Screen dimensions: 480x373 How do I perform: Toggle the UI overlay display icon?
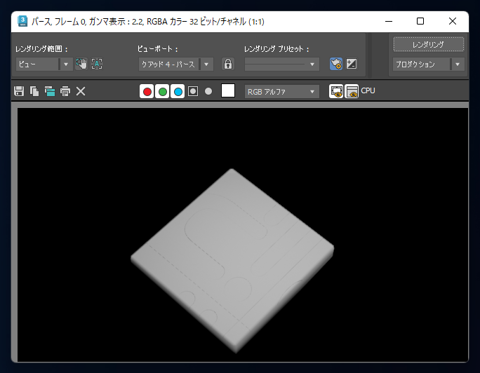click(336, 91)
